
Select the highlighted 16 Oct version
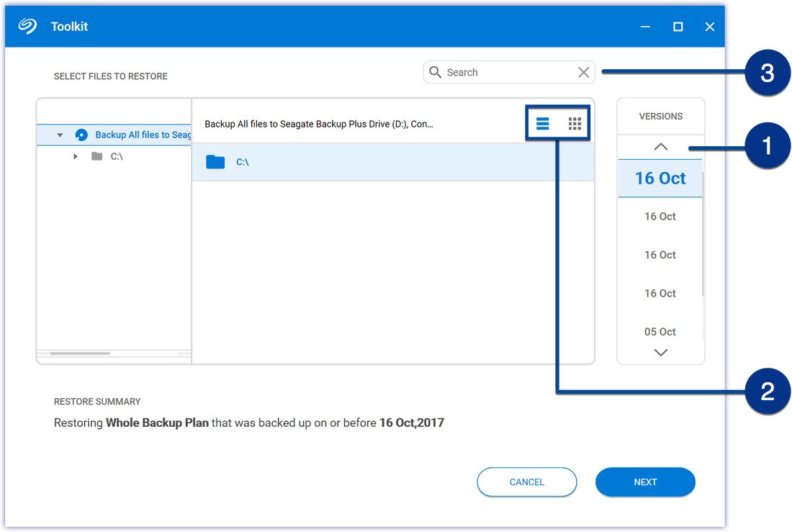coord(660,178)
